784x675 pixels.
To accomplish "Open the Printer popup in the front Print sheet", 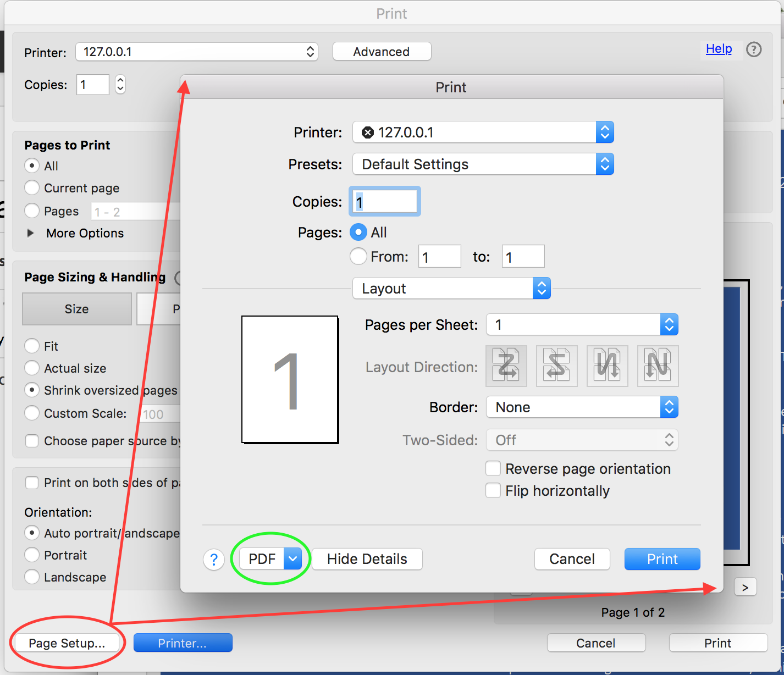I will 483,132.
